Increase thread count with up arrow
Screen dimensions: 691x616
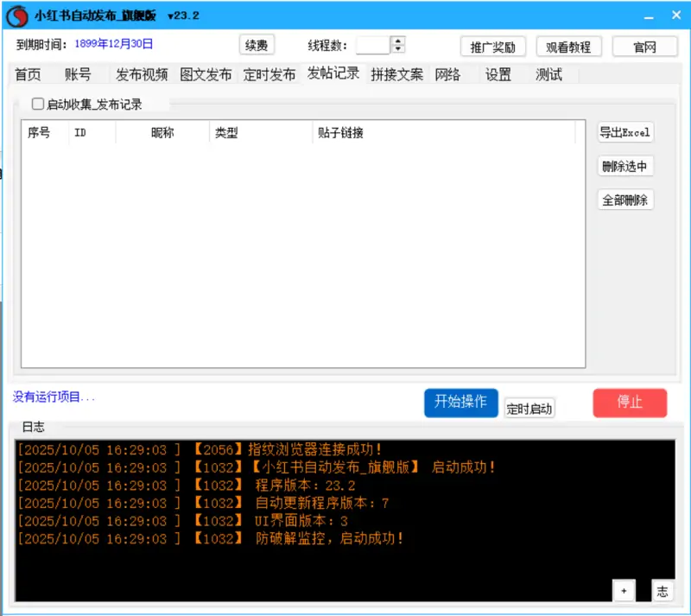click(x=397, y=41)
